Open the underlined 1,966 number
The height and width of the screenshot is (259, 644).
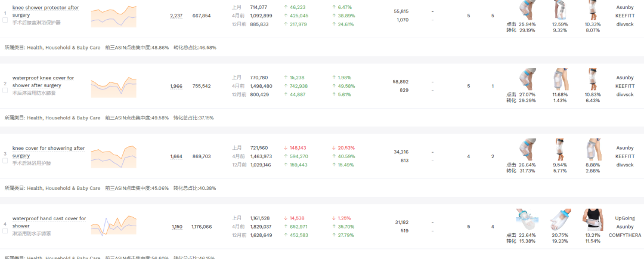176,86
